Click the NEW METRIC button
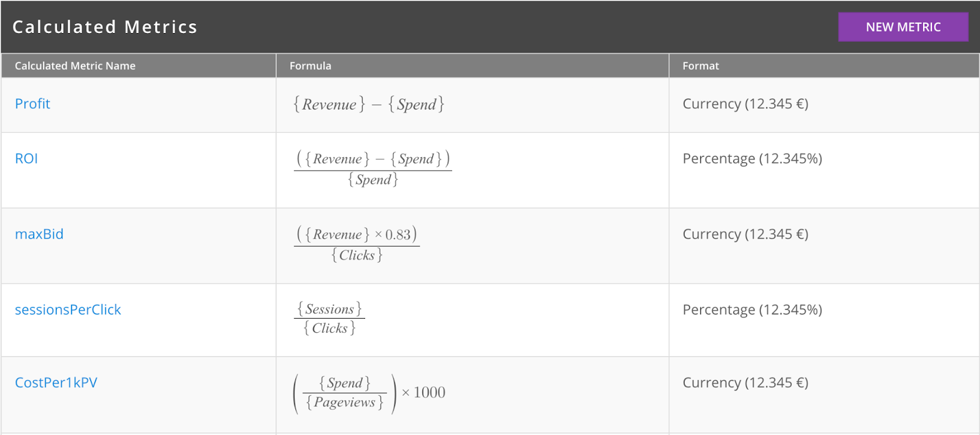Image resolution: width=980 pixels, height=435 pixels. tap(903, 27)
